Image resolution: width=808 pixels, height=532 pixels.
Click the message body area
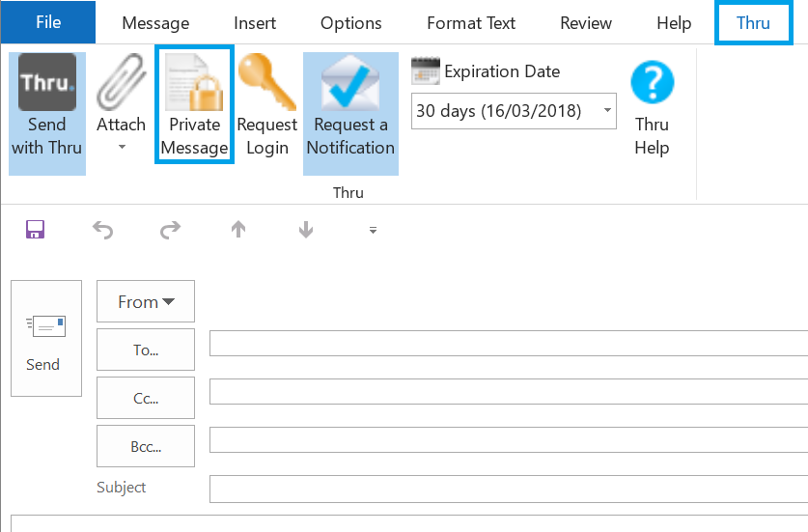pyautogui.click(x=409, y=523)
